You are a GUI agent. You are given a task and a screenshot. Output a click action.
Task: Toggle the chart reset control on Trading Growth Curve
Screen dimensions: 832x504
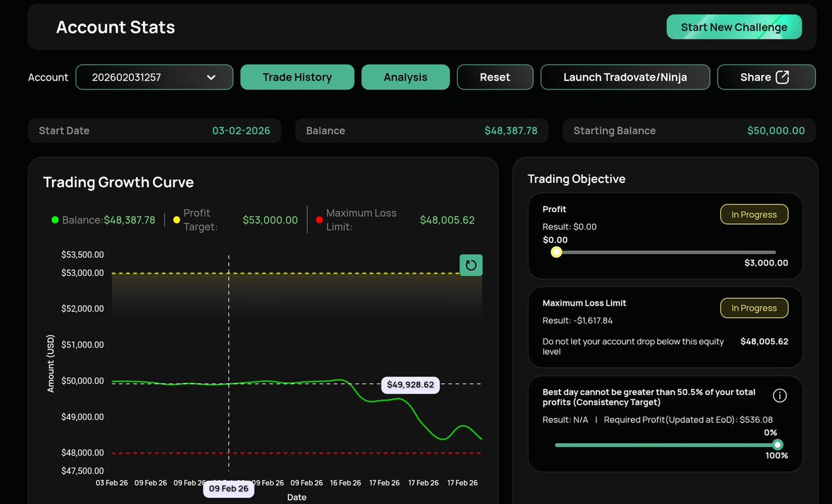[471, 265]
